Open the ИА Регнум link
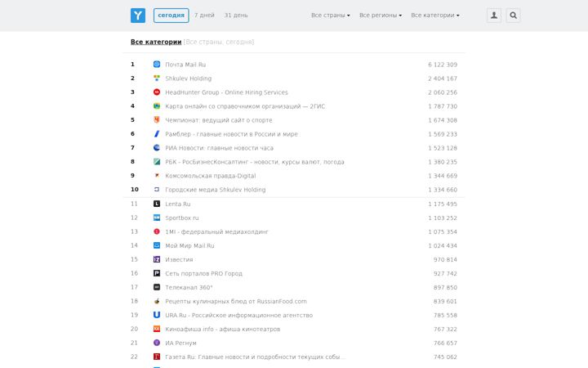 (x=180, y=343)
